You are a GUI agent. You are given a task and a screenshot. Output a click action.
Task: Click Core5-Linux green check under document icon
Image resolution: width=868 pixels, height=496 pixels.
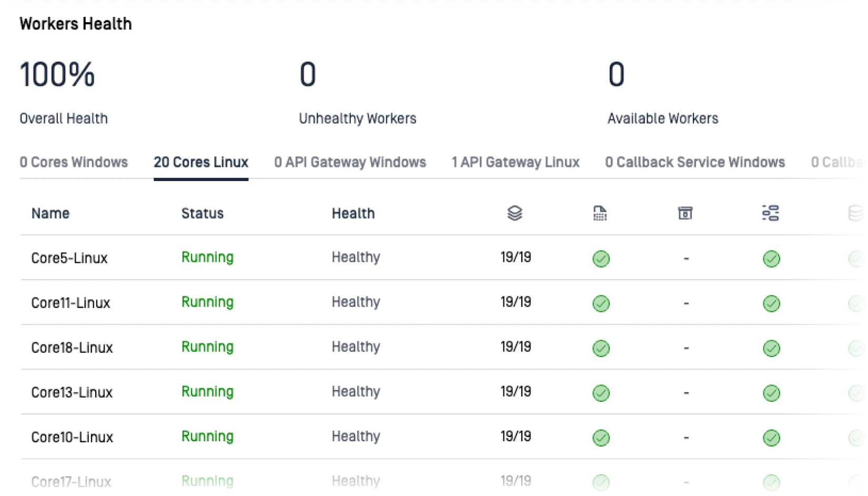[601, 259]
